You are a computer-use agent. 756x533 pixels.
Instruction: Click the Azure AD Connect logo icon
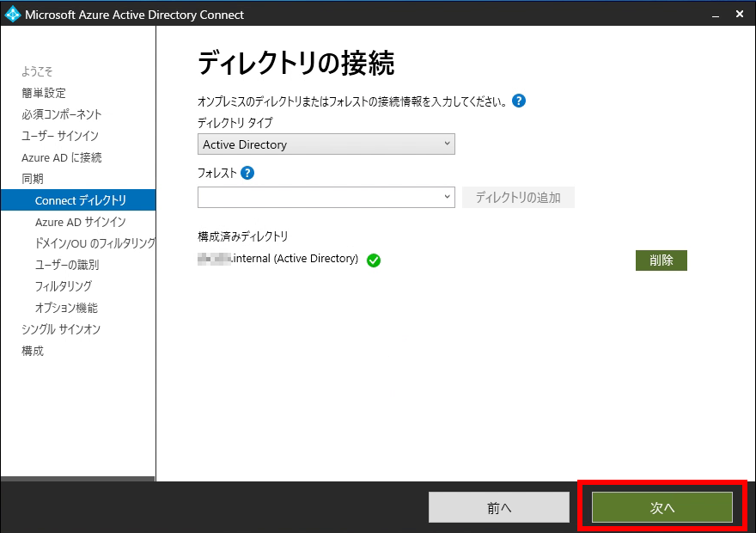pyautogui.click(x=12, y=14)
